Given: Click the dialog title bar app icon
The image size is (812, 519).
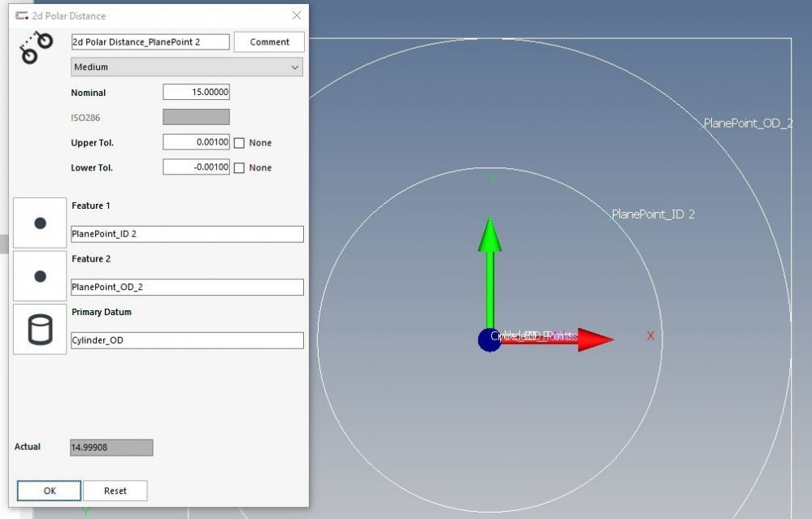Looking at the screenshot, I should click(21, 15).
